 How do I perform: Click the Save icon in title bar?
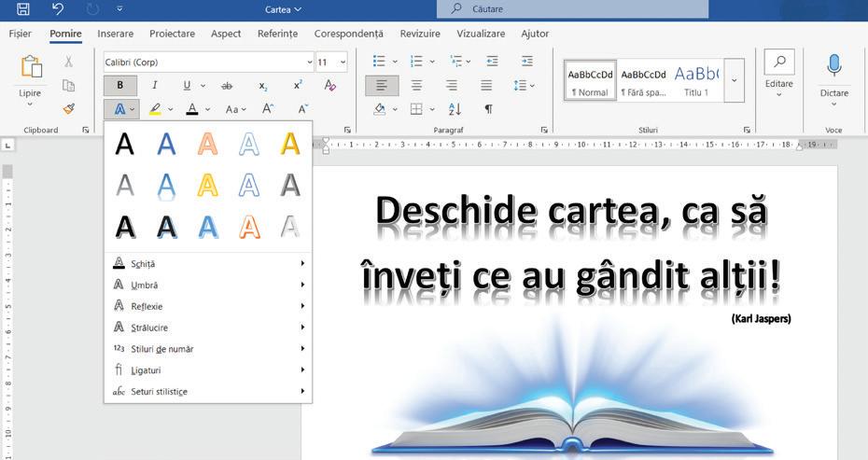click(x=23, y=8)
